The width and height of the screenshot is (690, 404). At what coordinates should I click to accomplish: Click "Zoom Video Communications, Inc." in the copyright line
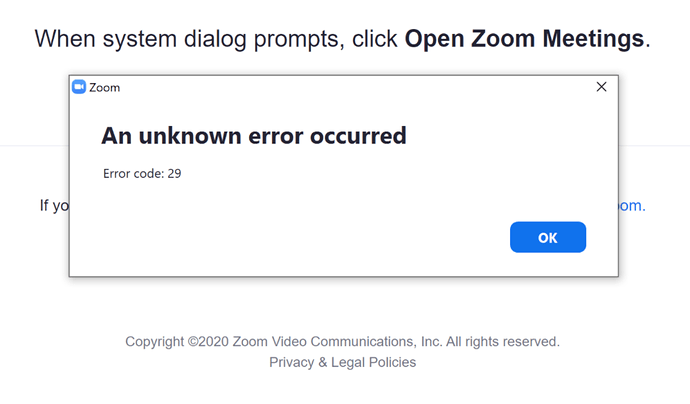click(x=337, y=342)
